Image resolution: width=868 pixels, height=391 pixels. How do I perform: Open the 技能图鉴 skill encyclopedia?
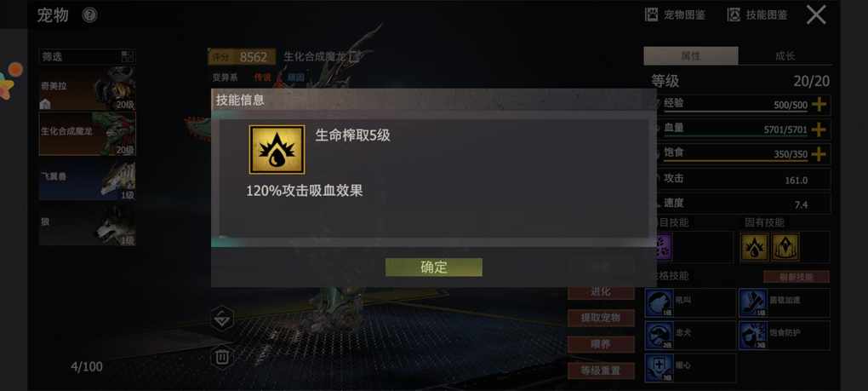click(x=757, y=15)
